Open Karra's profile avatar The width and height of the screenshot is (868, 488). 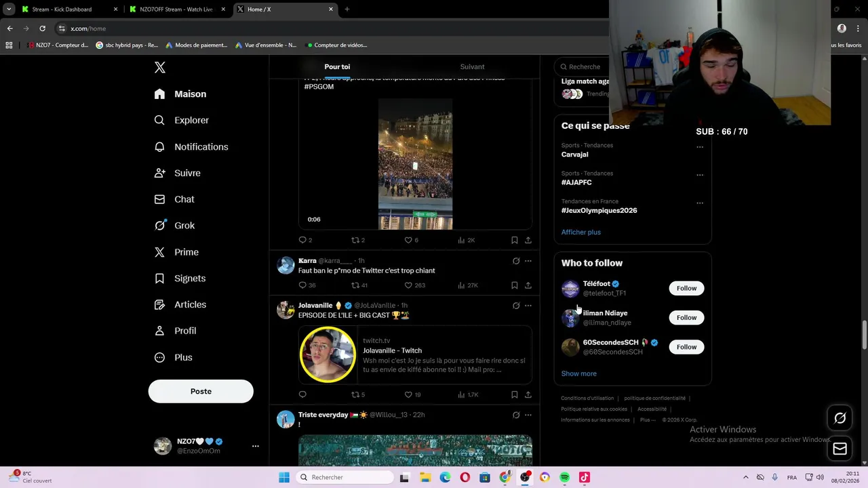(x=285, y=265)
